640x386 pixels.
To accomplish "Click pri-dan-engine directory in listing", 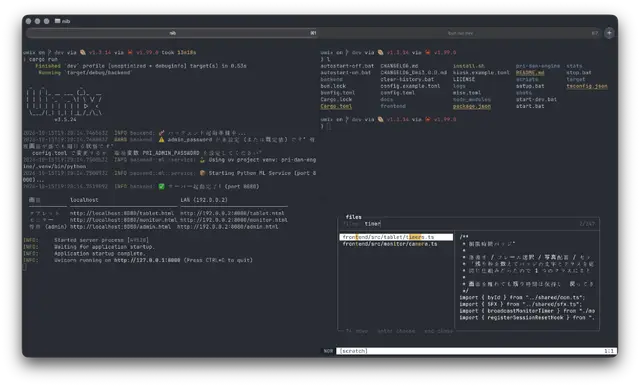I will pyautogui.click(x=538, y=66).
